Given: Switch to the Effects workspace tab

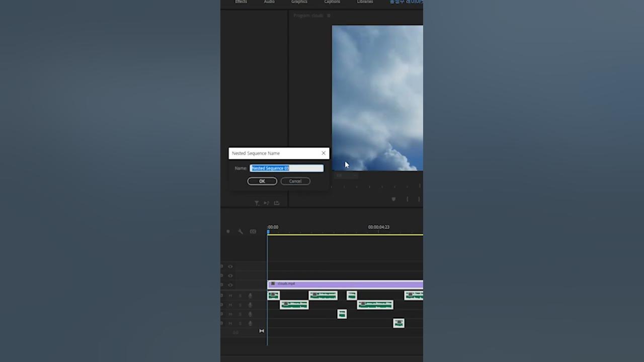Looking at the screenshot, I should [241, 2].
